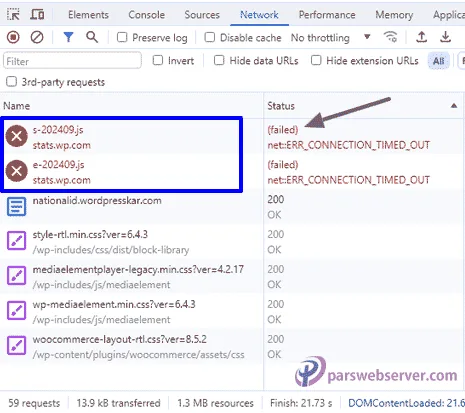Toggle the filter funnel icon
Viewport: 465px width, 413px height.
(68, 37)
